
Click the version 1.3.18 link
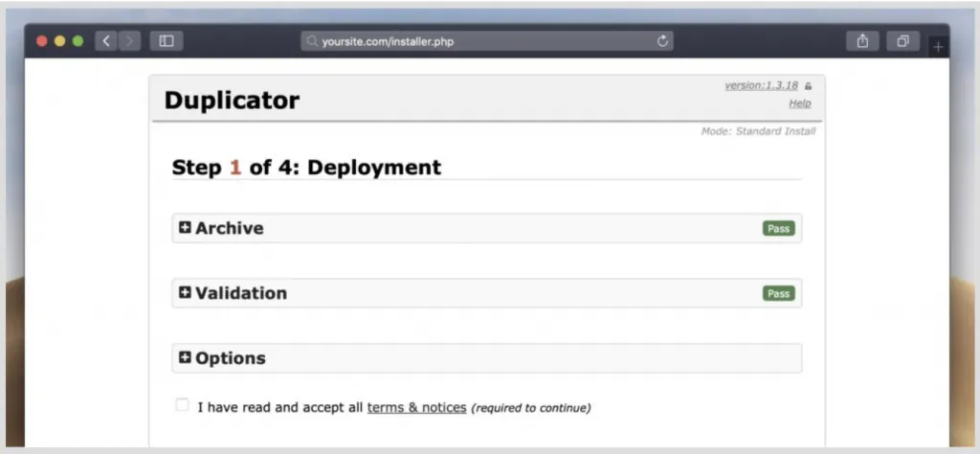coord(761,85)
